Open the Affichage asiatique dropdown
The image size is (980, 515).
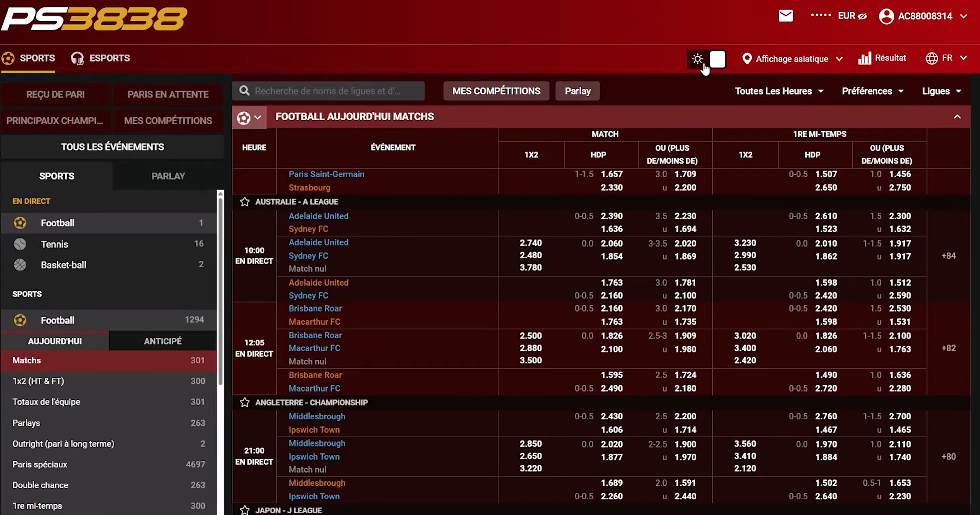[792, 59]
